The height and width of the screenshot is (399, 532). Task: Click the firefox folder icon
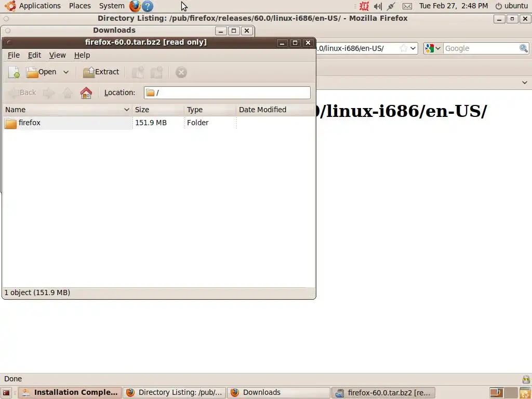[10, 123]
